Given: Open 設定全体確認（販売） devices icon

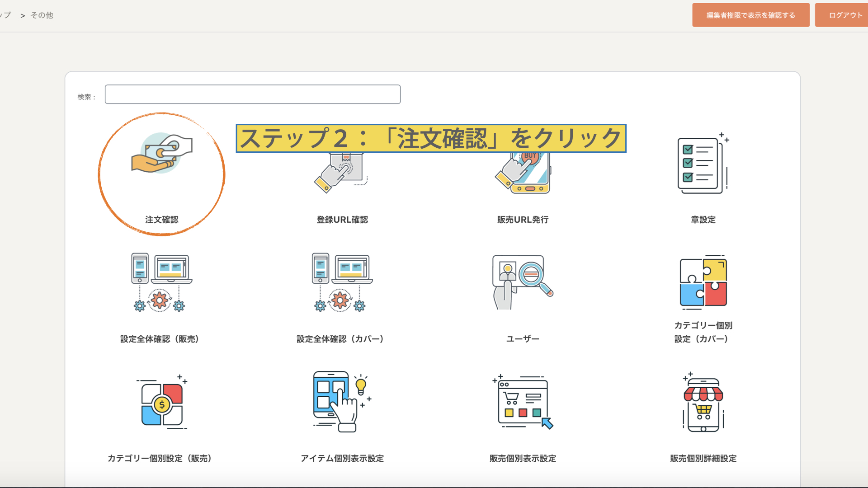Looking at the screenshot, I should pos(161,282).
